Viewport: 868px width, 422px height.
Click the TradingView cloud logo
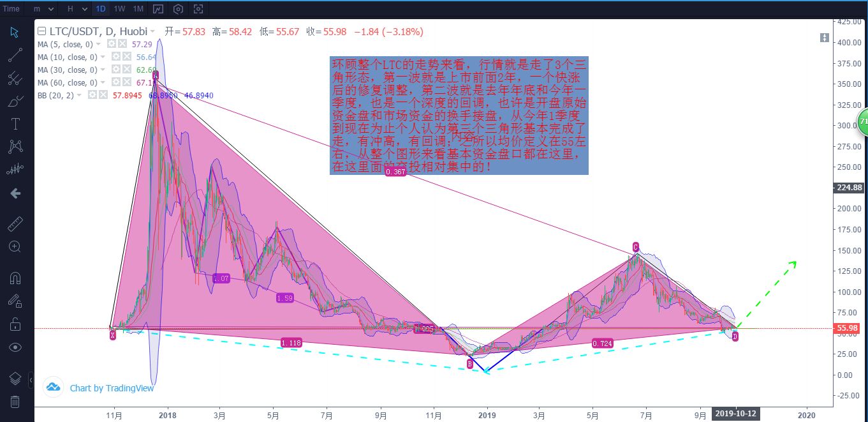pyautogui.click(x=53, y=387)
